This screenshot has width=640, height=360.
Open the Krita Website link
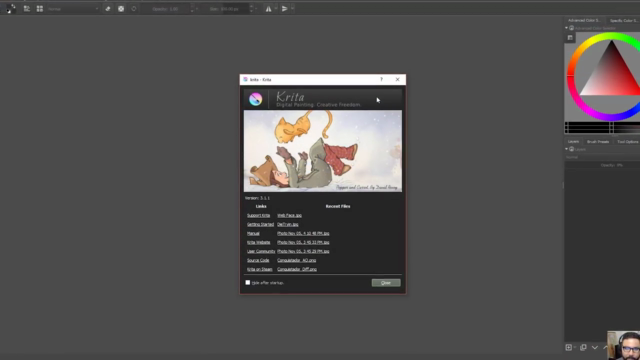[x=258, y=242]
